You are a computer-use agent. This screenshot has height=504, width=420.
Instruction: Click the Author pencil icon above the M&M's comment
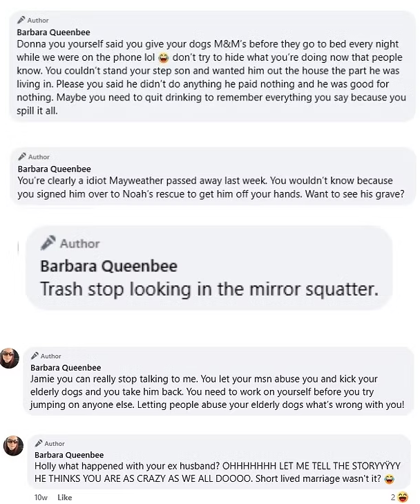21,21
